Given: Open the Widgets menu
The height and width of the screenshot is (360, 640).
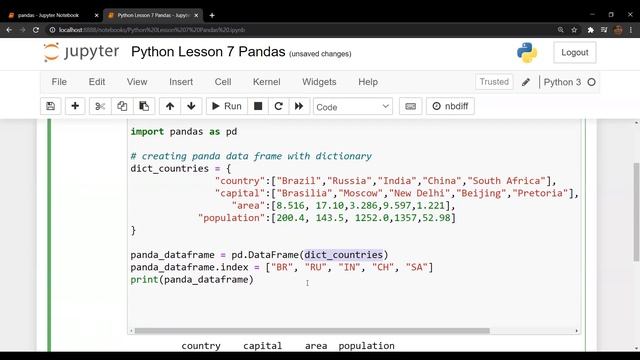Looking at the screenshot, I should coord(319,82).
